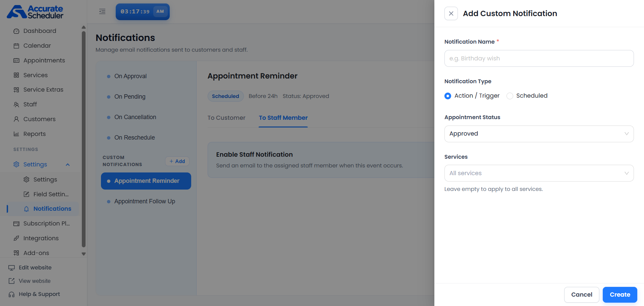Image resolution: width=644 pixels, height=306 pixels.
Task: Click the Reports chart icon
Action: coord(16,134)
